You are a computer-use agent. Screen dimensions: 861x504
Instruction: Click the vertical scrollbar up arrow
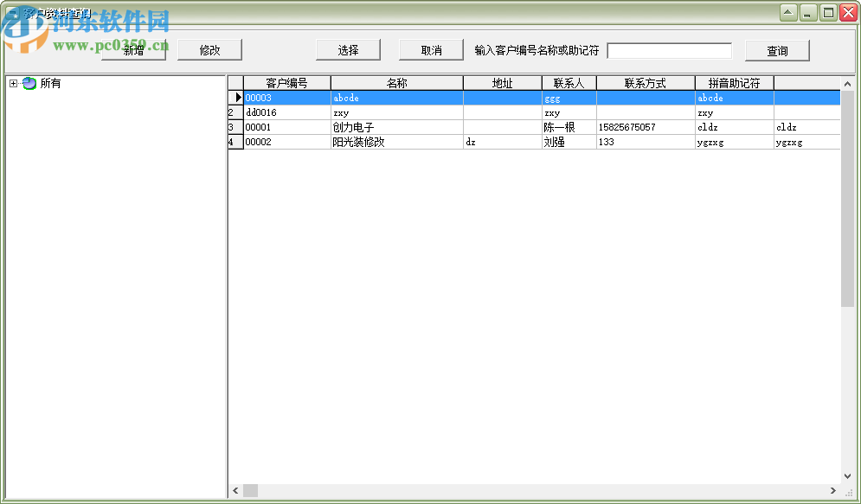[847, 84]
